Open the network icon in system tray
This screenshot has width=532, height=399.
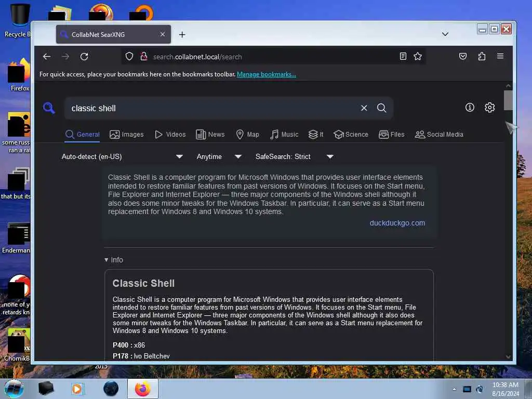pos(467,389)
